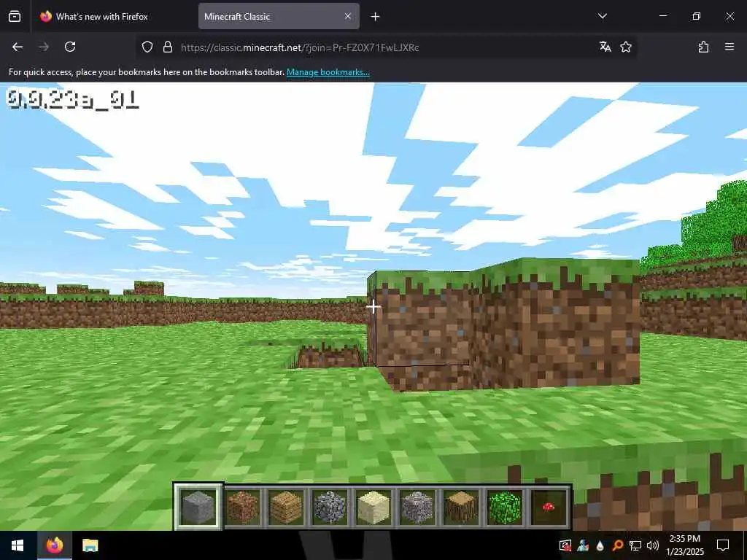This screenshot has height=560, width=747.
Task: Bookmark this page with star icon
Action: point(625,47)
